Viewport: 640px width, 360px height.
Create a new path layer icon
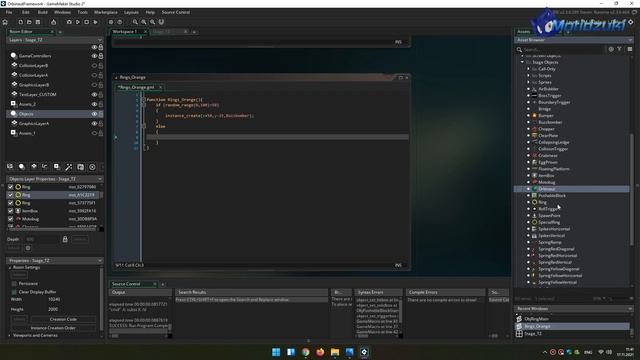(45, 167)
